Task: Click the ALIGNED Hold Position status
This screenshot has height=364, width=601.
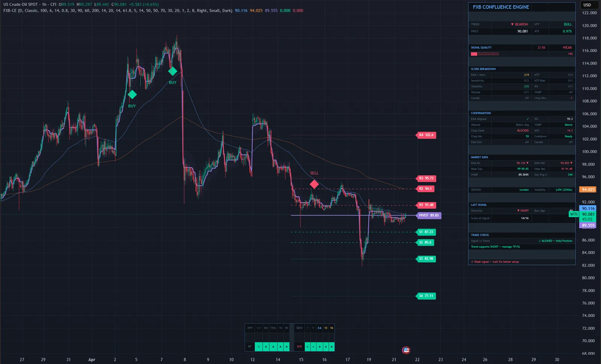Action: pyautogui.click(x=555, y=241)
